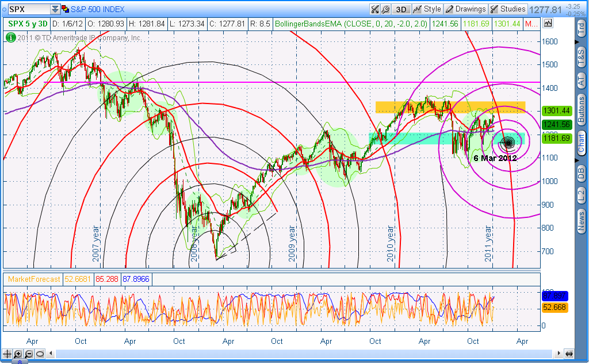Click the L: 1273.34 low value

tap(187, 24)
